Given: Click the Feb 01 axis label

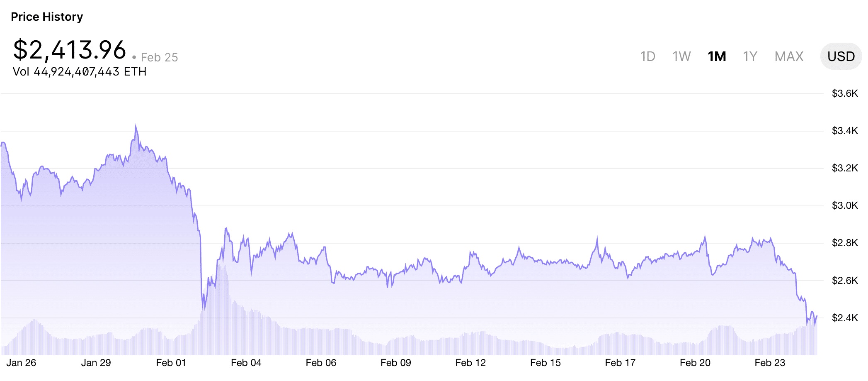Looking at the screenshot, I should [x=171, y=363].
